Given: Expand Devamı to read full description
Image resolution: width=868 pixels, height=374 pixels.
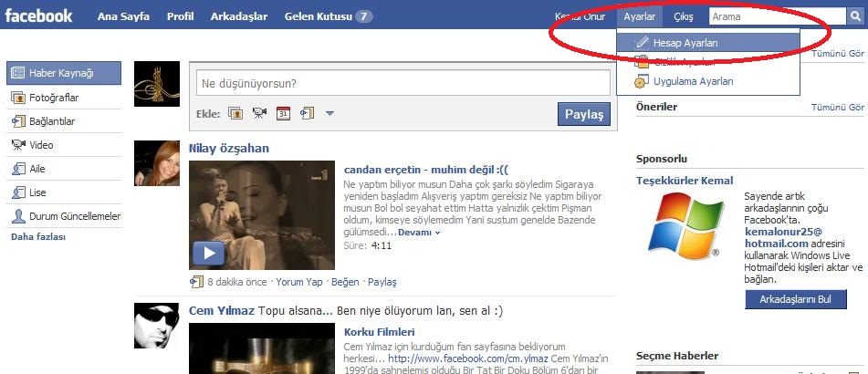Looking at the screenshot, I should pyautogui.click(x=419, y=233).
